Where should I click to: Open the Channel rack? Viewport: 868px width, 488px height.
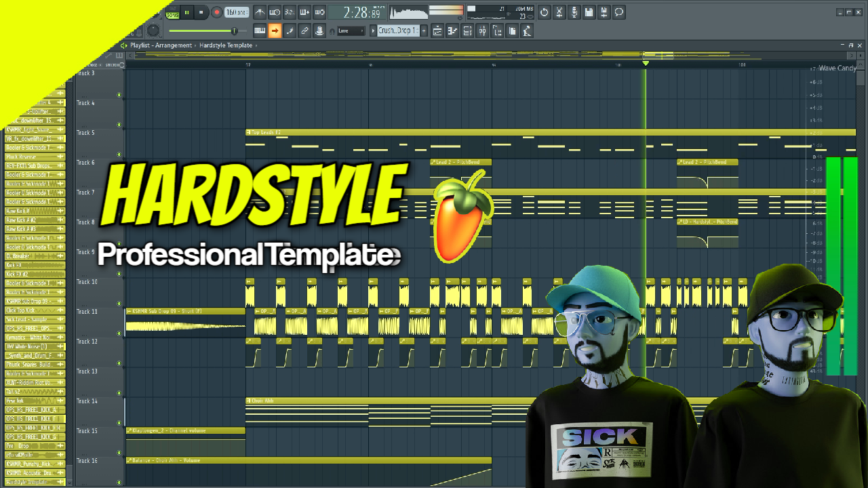coord(467,30)
